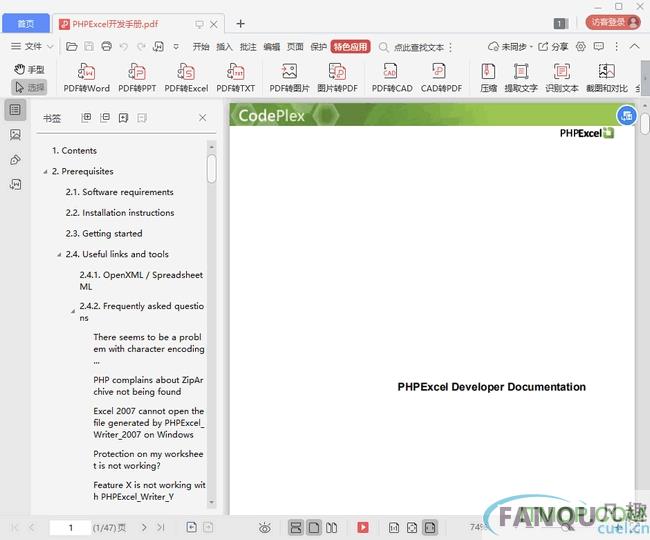Collapse the 2.4. Useful links and tools bookmark
Viewport: 650px width, 540px height.
click(x=59, y=254)
